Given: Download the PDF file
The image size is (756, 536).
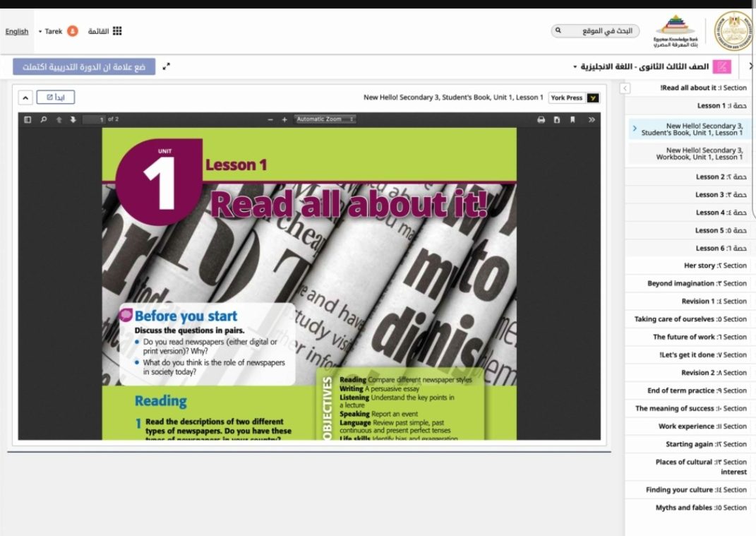Looking at the screenshot, I should pyautogui.click(x=557, y=119).
